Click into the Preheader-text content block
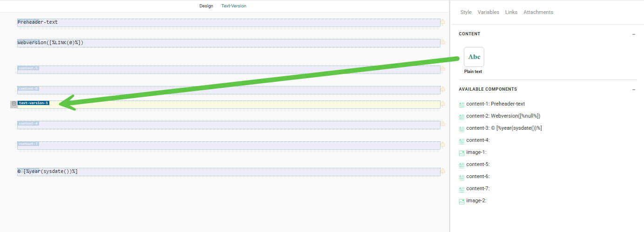644x232 pixels. coord(228,22)
